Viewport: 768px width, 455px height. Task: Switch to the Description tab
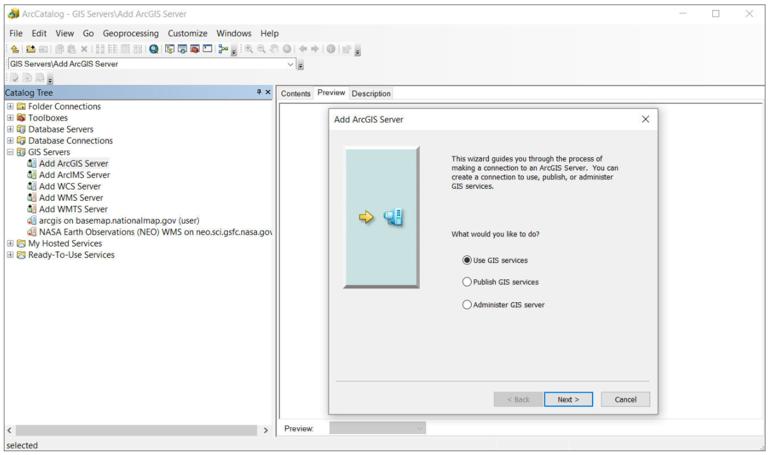click(371, 94)
